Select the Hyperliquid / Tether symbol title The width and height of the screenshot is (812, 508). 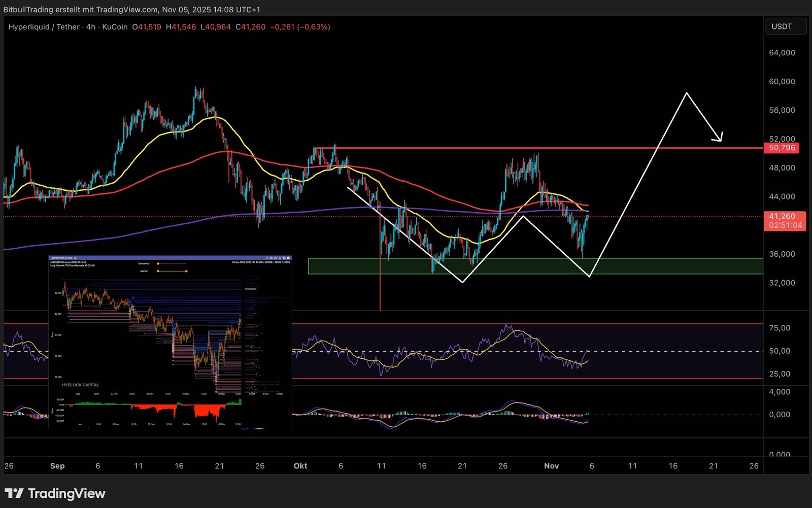click(44, 27)
